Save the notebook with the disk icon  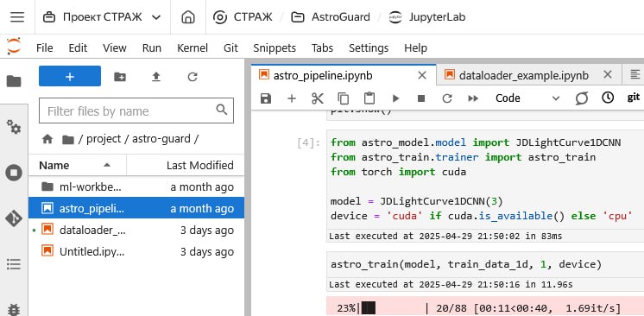point(266,98)
